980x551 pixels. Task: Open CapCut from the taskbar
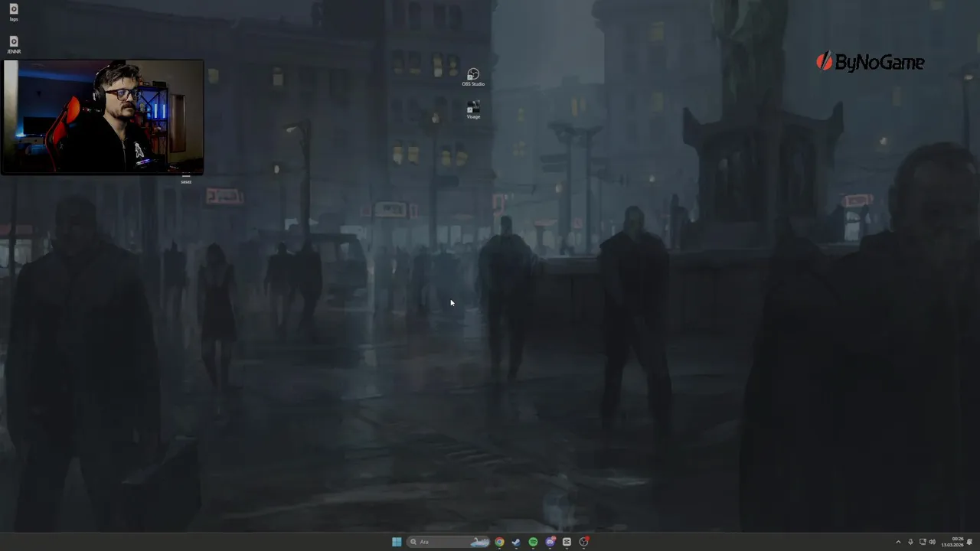[x=567, y=542]
